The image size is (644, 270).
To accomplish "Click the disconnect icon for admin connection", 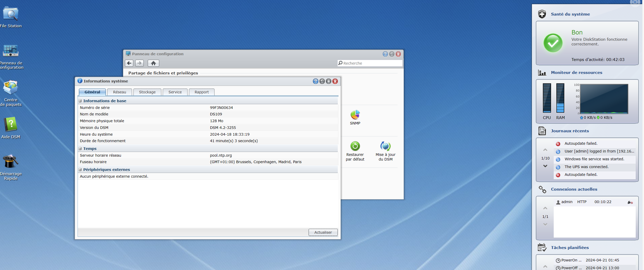I will (630, 202).
